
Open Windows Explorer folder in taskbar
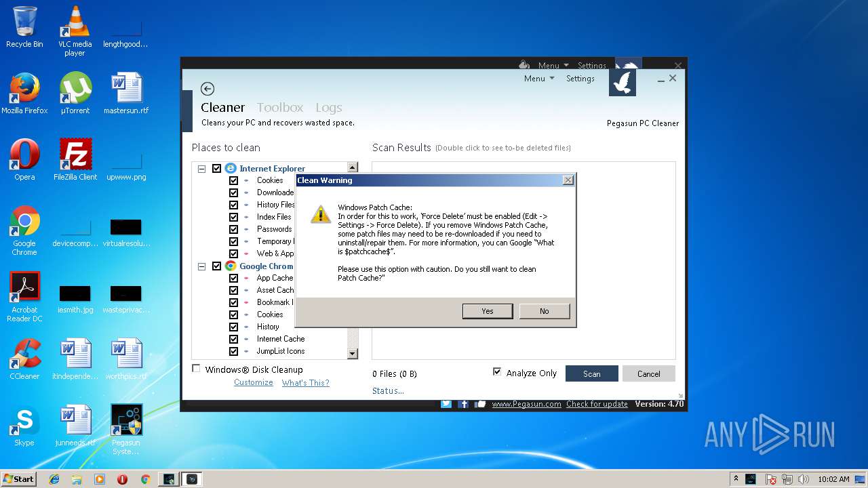coord(77,479)
